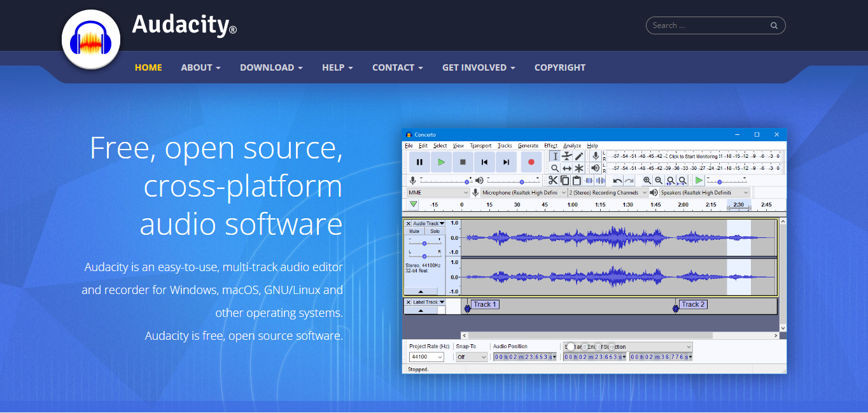Screen dimensions: 868x413
Task: Open the Audio Track name dropdown menu
Action: (x=442, y=223)
